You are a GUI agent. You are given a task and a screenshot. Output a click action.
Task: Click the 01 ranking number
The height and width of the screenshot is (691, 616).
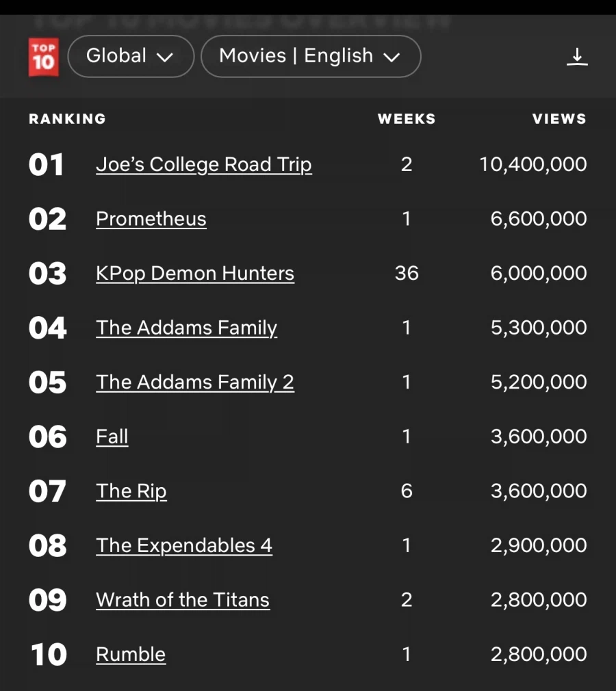(x=47, y=165)
